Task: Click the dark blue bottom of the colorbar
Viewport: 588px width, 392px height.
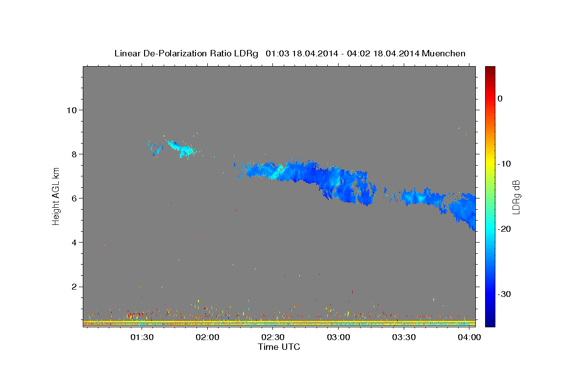Action: click(490, 322)
